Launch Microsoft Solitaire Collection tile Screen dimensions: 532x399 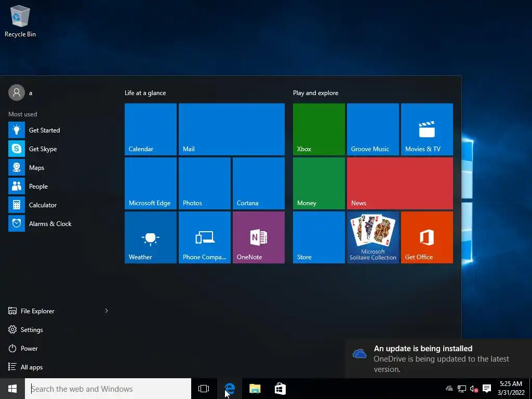(x=373, y=237)
